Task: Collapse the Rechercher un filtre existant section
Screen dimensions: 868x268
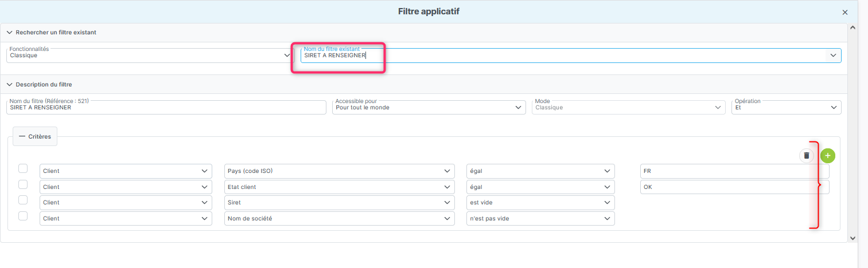Action: [10, 32]
